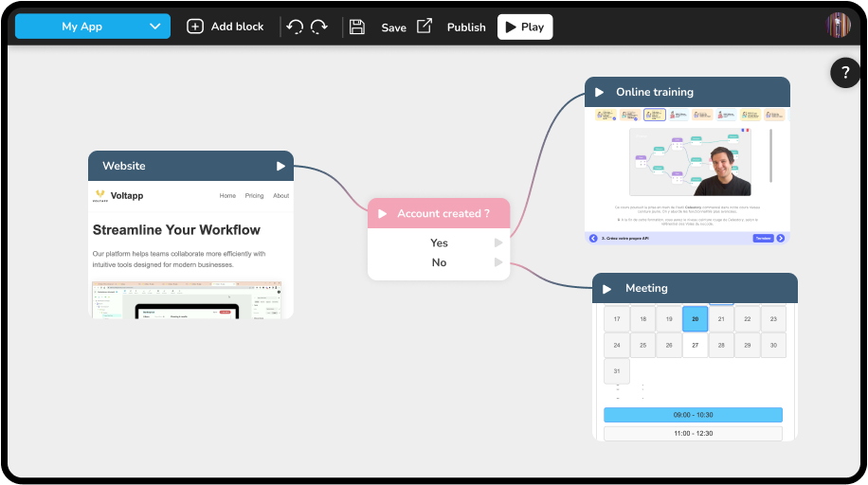Viewport: 868px width, 485px height.
Task: Select day 20 in Meeting calendar
Action: pos(696,319)
